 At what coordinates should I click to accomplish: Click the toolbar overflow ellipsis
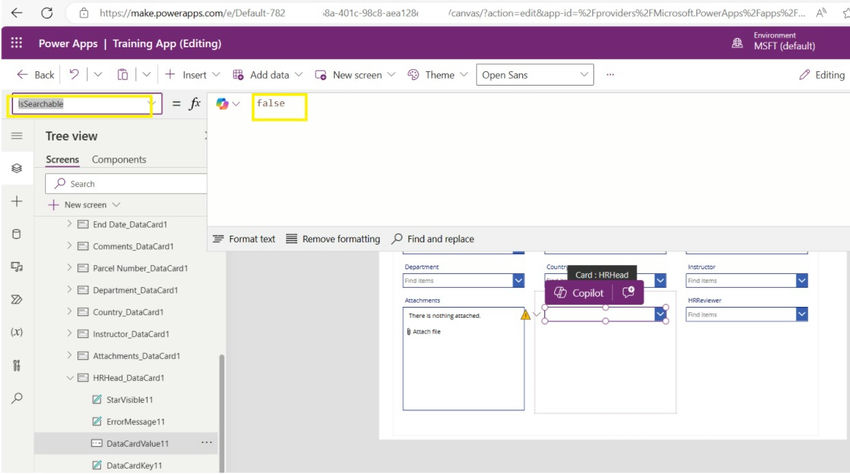tap(610, 75)
